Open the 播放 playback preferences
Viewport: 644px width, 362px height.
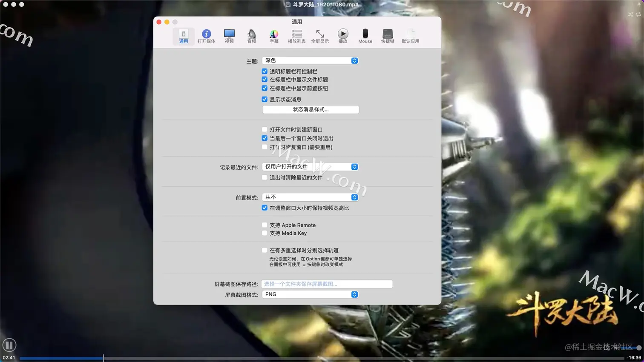click(x=343, y=36)
